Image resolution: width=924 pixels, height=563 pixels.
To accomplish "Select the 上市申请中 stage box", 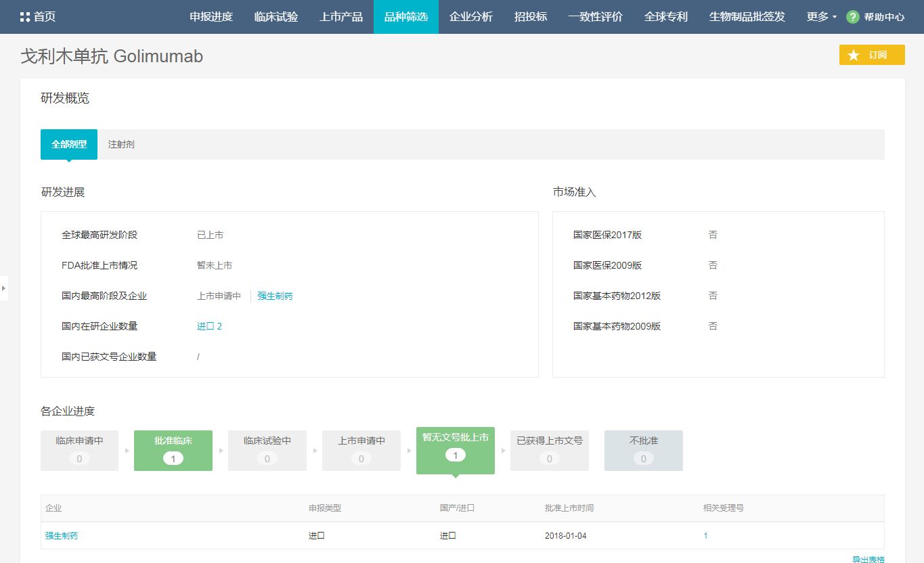I will pos(361,451).
